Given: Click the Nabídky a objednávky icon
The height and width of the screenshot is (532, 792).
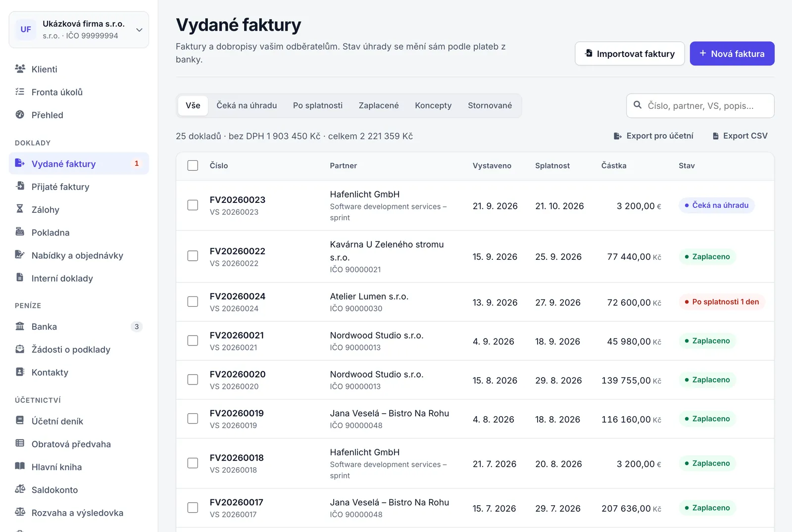Looking at the screenshot, I should point(20,255).
